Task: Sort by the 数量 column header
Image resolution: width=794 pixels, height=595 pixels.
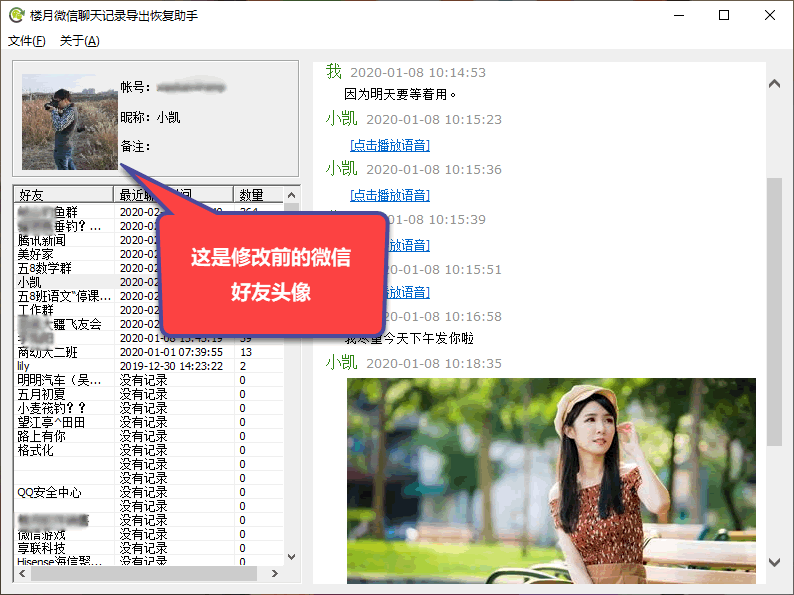Action: click(258, 195)
